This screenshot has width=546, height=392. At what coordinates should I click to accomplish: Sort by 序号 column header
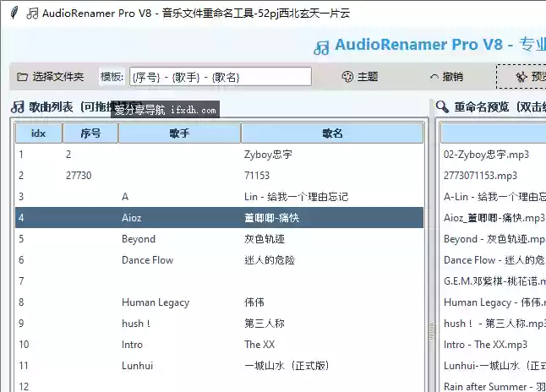click(90, 133)
